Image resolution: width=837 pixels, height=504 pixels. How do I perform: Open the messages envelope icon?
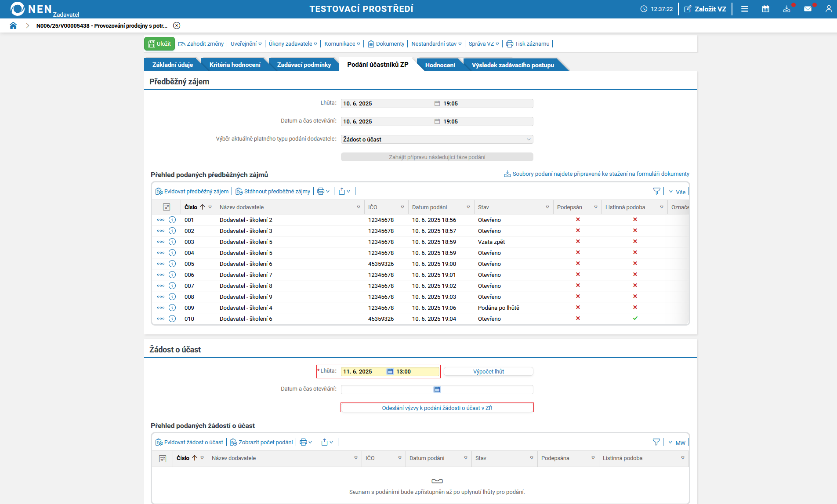pyautogui.click(x=808, y=9)
